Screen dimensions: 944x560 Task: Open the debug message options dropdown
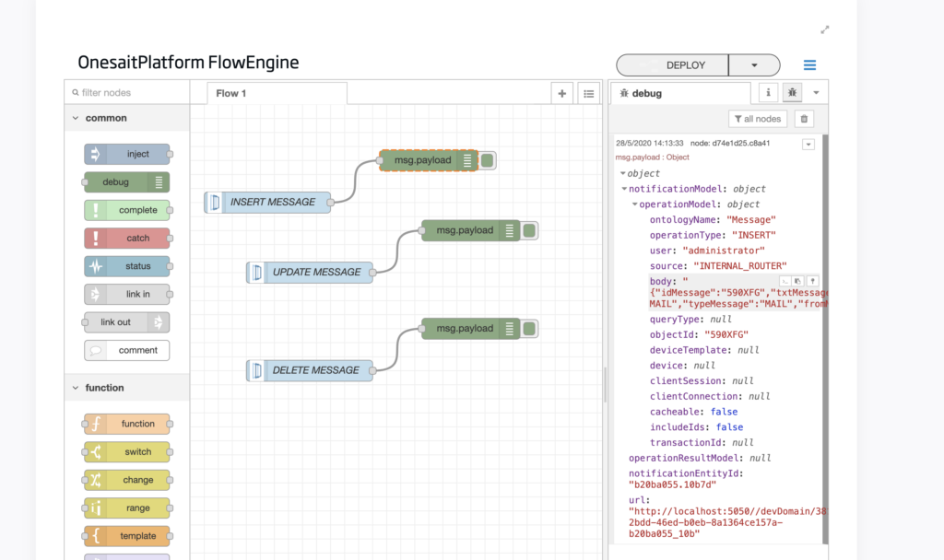[x=808, y=145]
